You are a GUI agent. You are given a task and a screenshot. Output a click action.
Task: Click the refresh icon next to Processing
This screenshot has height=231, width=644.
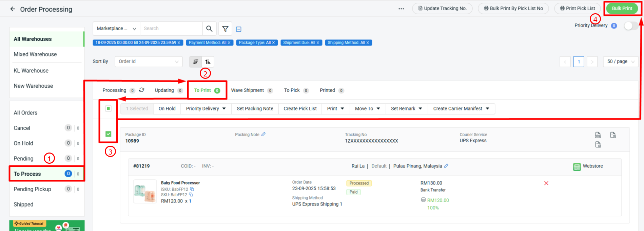pos(142,90)
